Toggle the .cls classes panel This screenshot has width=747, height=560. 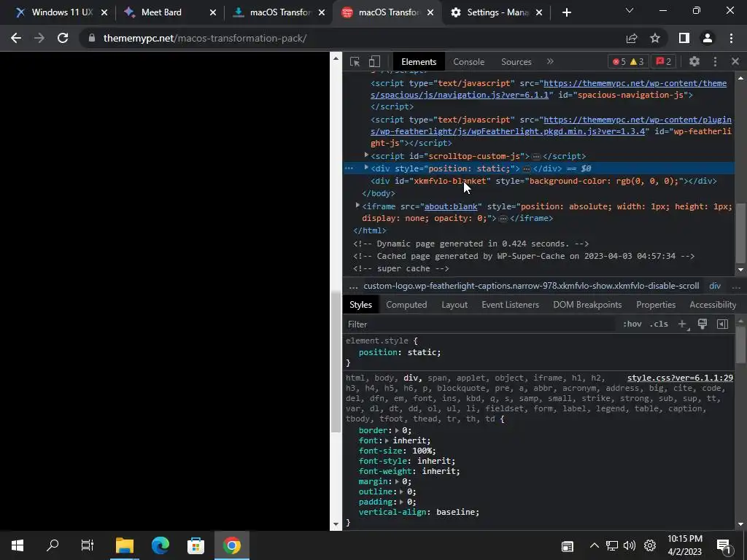[x=659, y=324]
